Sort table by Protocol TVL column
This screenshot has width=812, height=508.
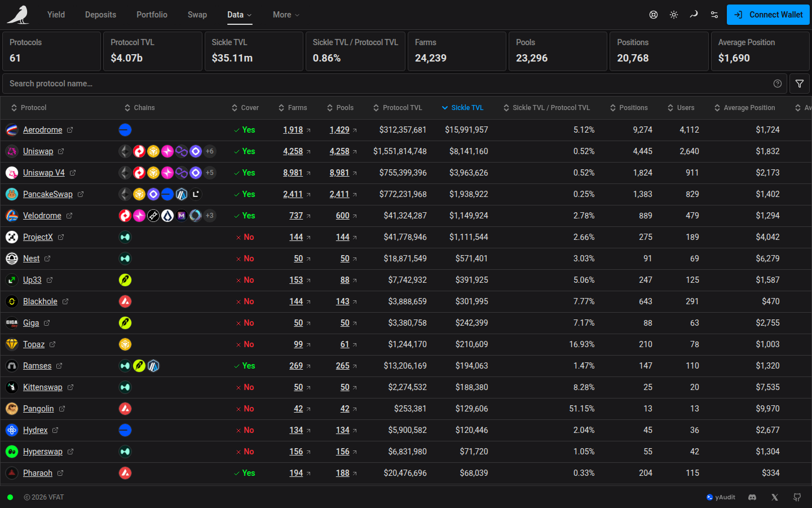click(398, 108)
